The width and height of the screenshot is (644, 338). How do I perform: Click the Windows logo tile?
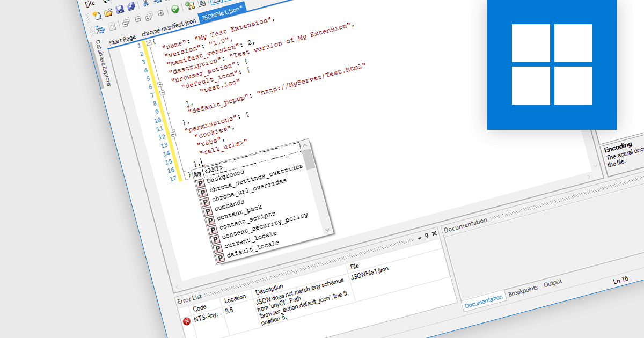(x=552, y=64)
